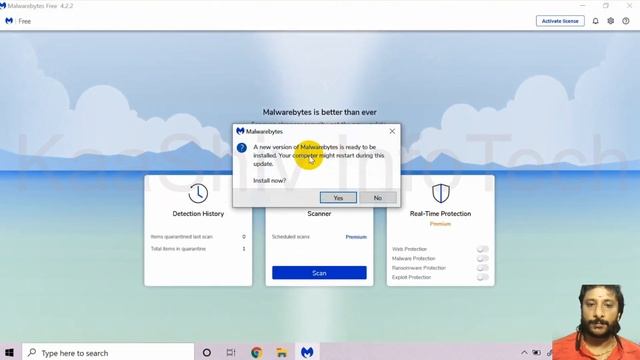Toggle Ransomware Protection switch
This screenshot has height=360, width=640.
(482, 268)
